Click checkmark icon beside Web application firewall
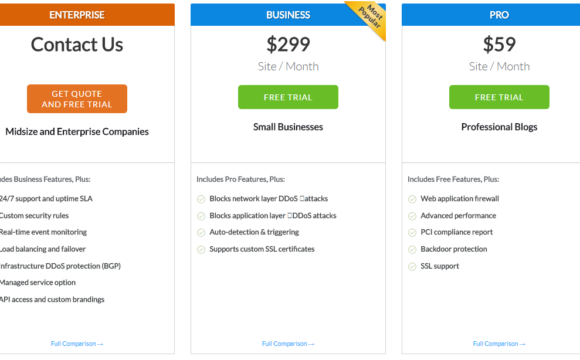Image resolution: width=580 pixels, height=360 pixels. click(x=412, y=199)
